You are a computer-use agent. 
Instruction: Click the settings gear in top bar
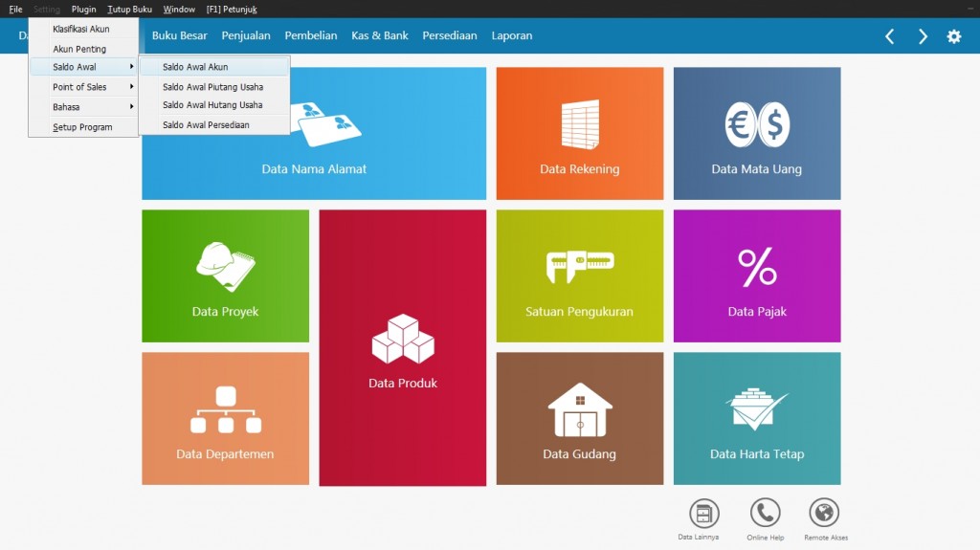pos(953,36)
